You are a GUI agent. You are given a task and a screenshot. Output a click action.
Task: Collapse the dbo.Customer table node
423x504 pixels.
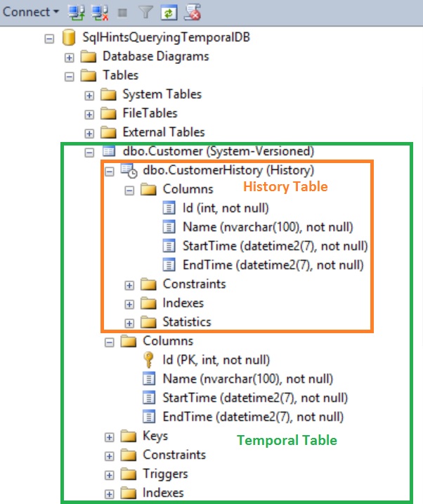89,153
